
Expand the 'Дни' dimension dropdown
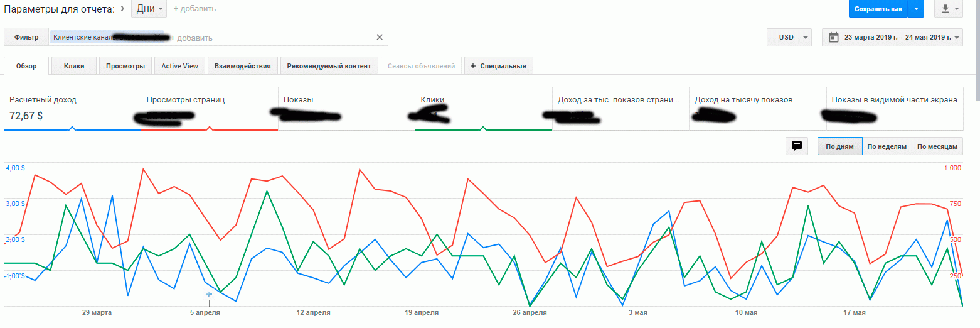(149, 9)
